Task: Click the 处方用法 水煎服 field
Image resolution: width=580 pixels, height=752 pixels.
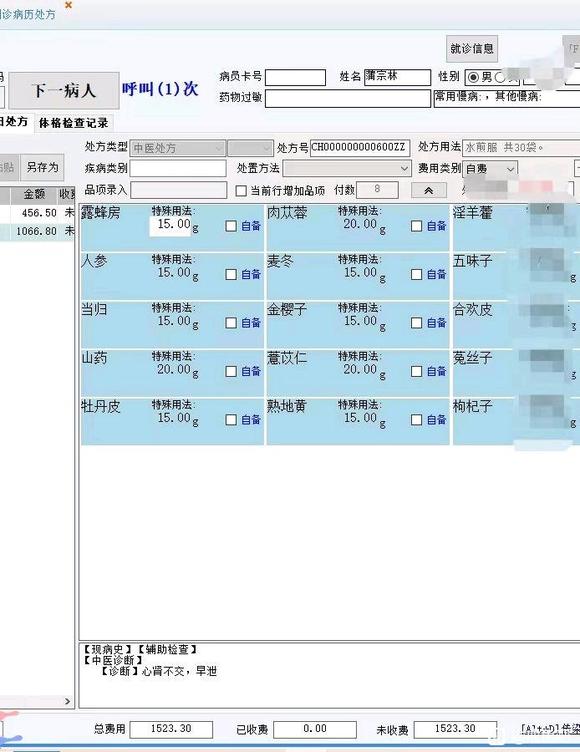Action: 521,148
